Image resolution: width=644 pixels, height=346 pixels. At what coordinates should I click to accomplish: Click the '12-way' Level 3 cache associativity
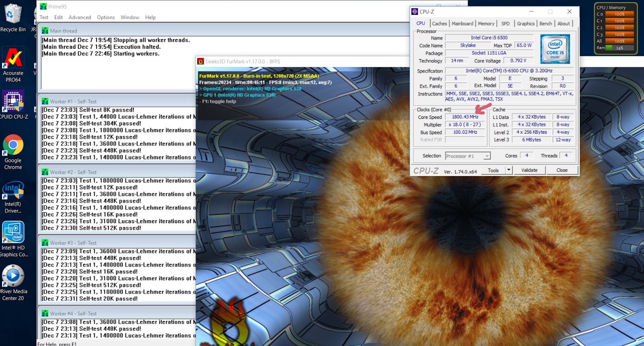pos(563,140)
